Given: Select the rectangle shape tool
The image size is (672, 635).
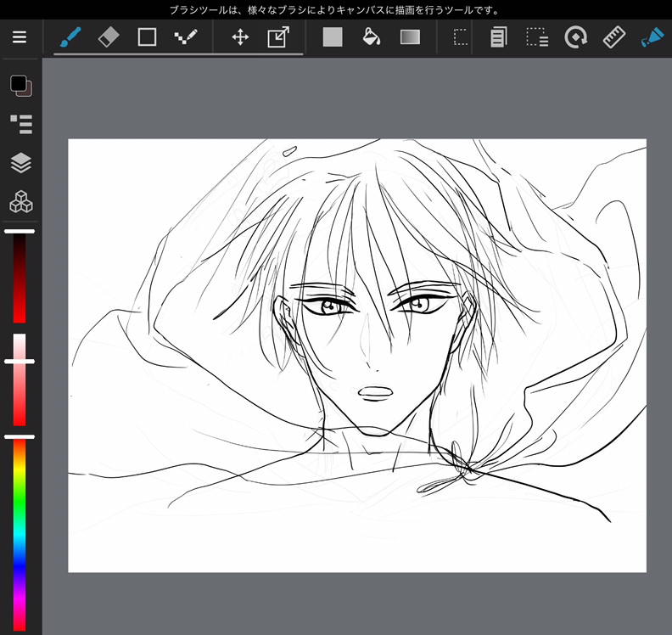Looking at the screenshot, I should [x=147, y=37].
